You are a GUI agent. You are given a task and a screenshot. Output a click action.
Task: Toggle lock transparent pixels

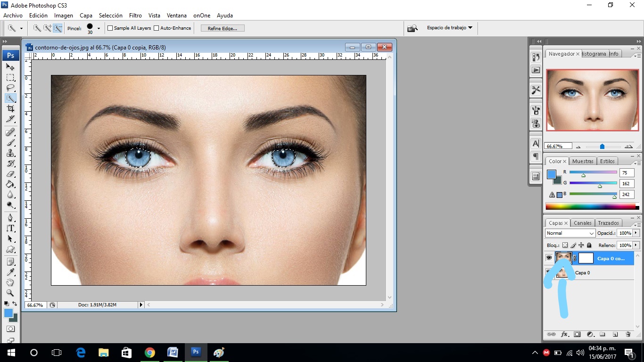click(565, 246)
